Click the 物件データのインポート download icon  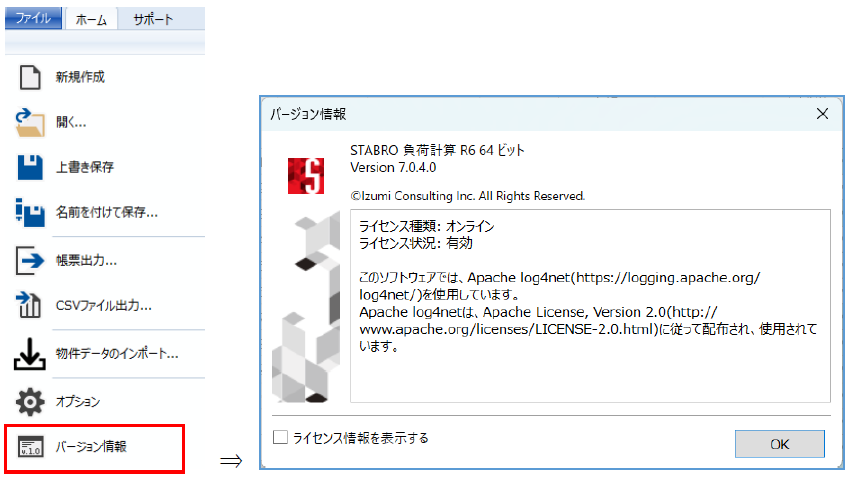click(31, 354)
